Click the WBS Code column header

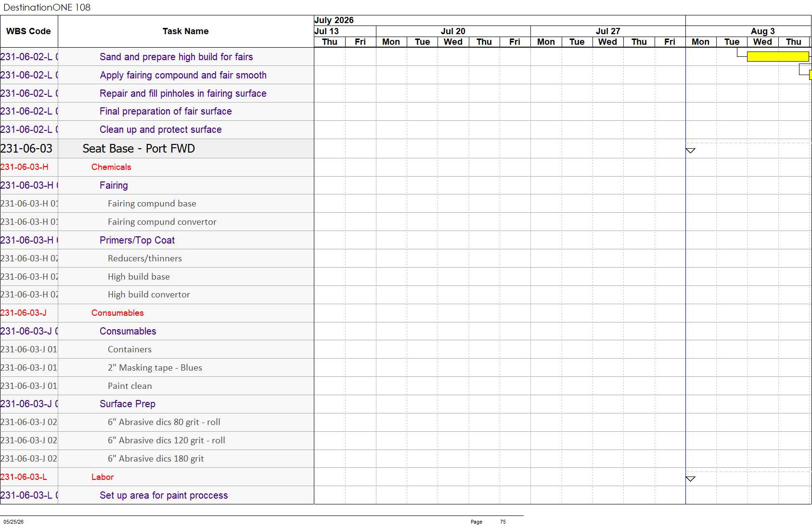[29, 31]
